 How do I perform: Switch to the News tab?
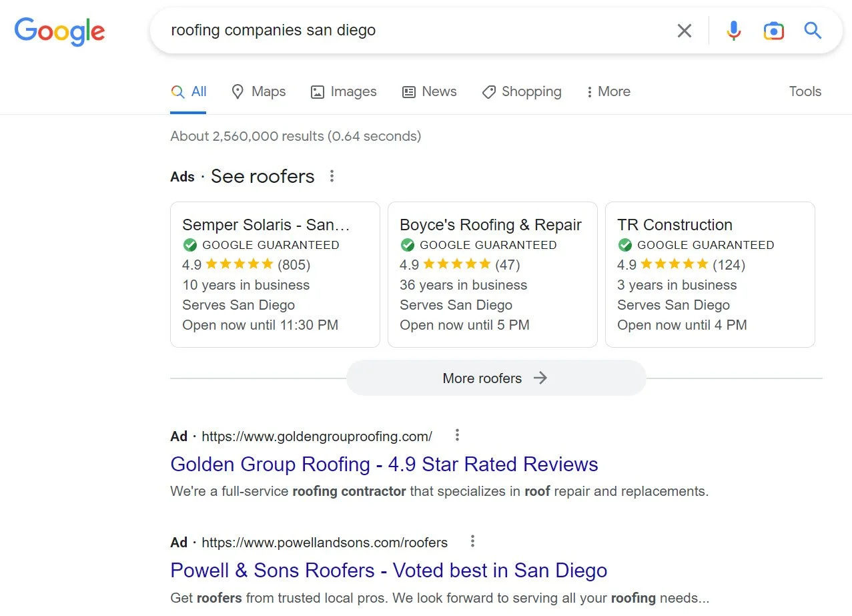point(429,92)
